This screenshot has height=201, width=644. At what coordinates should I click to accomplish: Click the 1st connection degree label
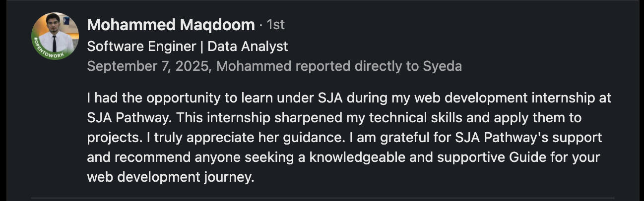coord(276,25)
